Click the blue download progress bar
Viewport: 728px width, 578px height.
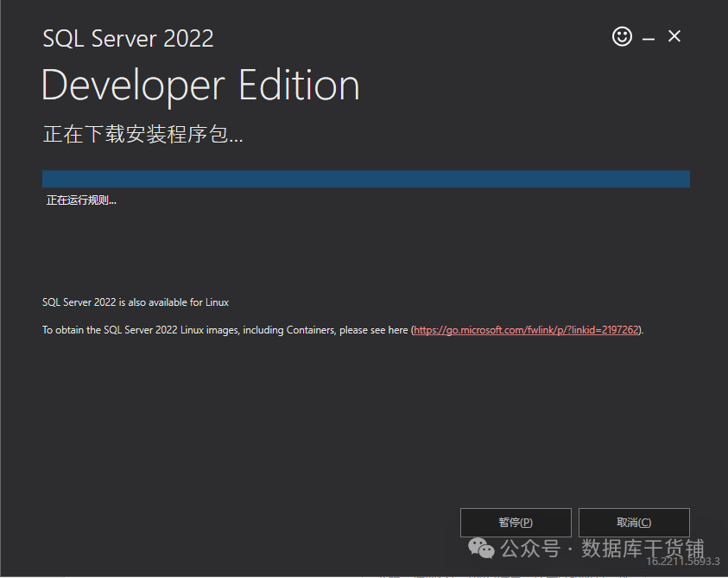[x=366, y=179]
